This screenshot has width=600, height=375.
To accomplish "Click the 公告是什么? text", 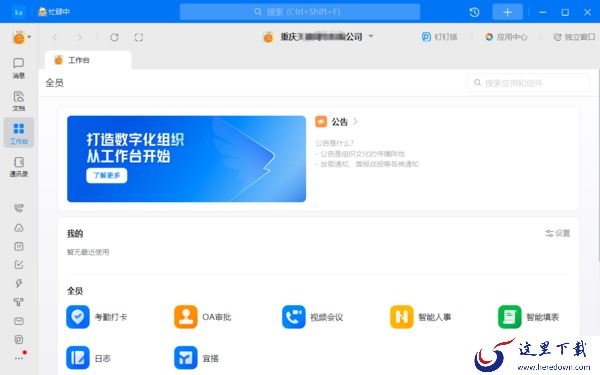I will 334,143.
